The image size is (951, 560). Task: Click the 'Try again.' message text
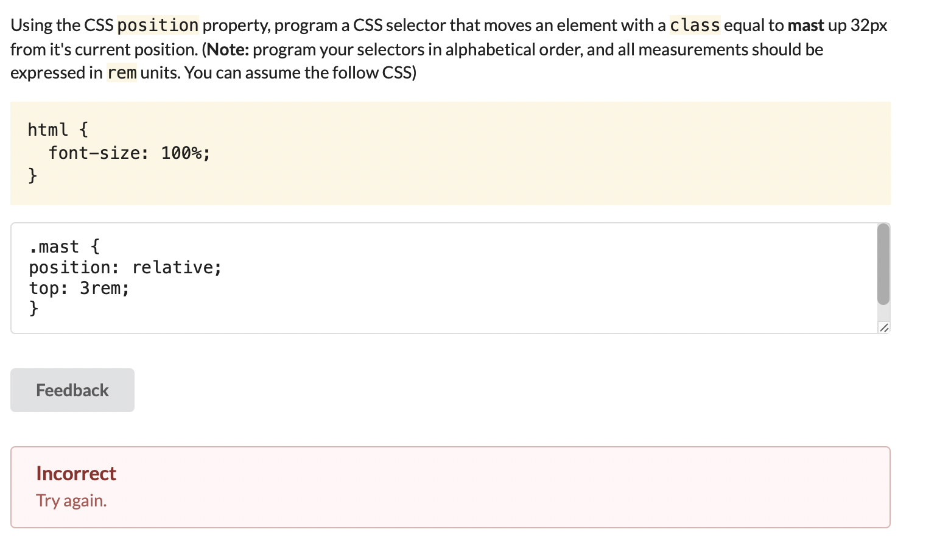71,500
